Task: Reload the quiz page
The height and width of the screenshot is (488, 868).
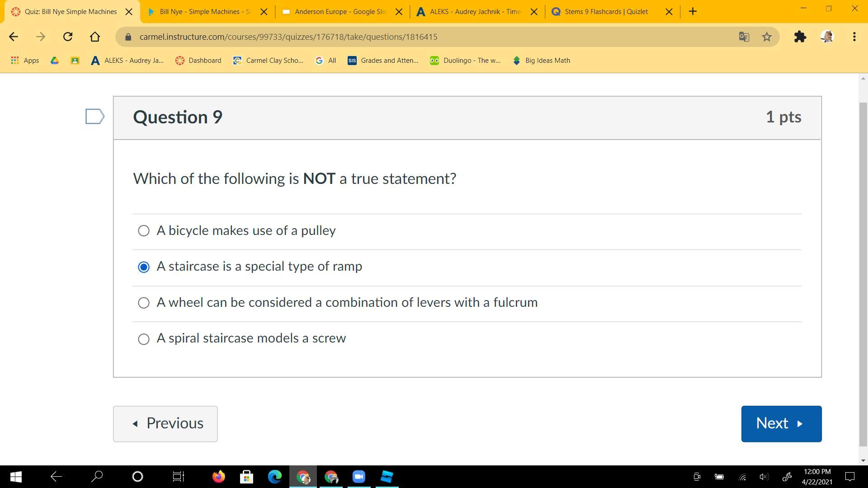Action: 68,37
